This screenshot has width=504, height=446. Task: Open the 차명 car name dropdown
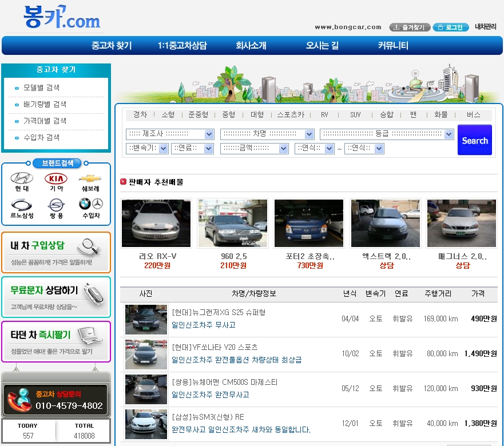(267, 134)
